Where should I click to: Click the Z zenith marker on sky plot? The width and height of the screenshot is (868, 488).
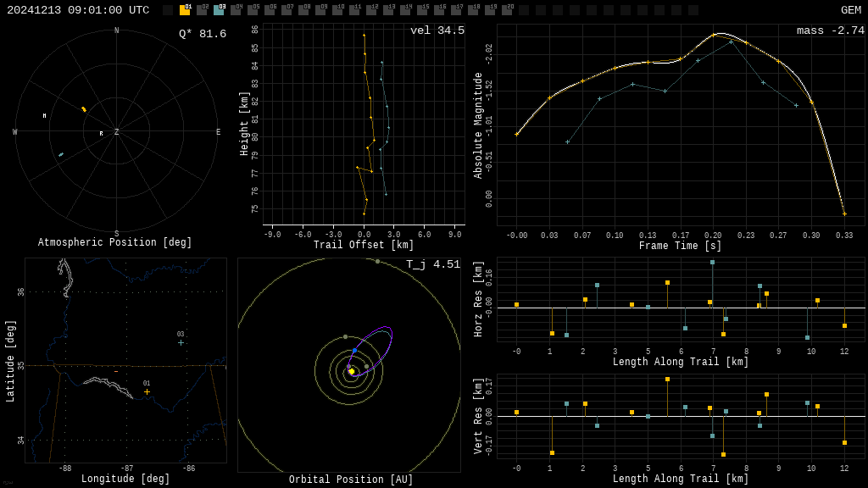pos(117,132)
